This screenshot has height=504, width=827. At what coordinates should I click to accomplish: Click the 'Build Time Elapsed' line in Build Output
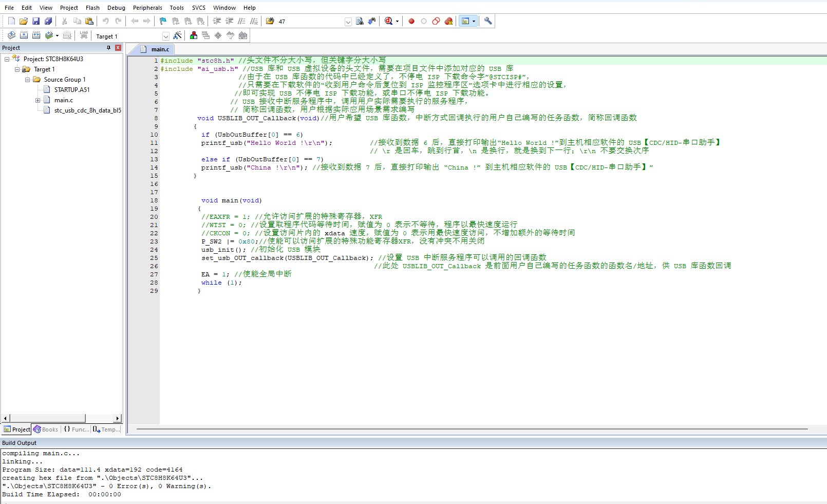pyautogui.click(x=62, y=494)
